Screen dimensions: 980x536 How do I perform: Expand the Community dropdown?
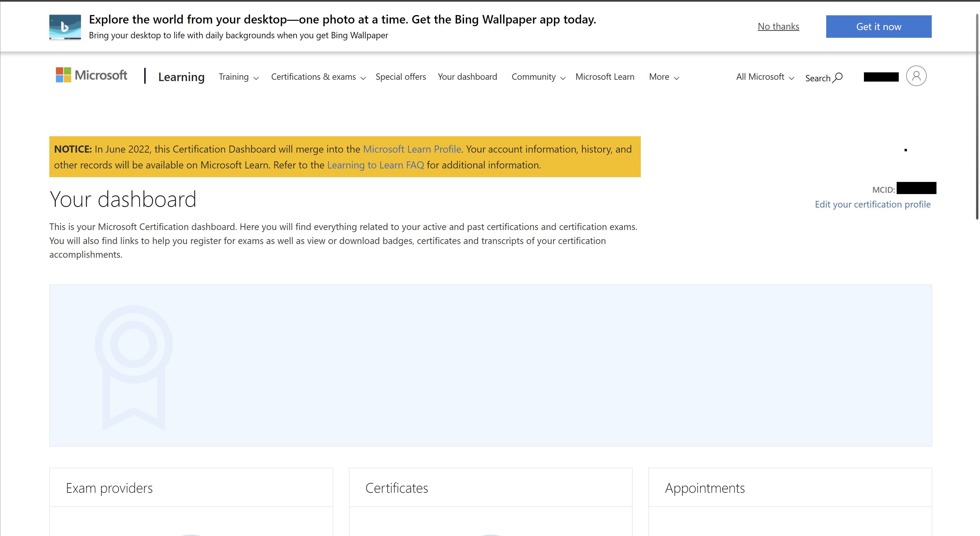click(537, 77)
